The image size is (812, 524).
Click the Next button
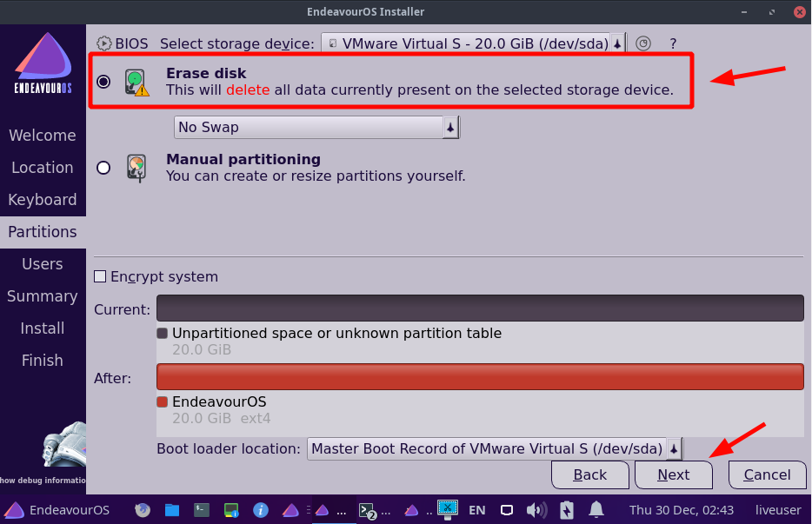pyautogui.click(x=674, y=474)
